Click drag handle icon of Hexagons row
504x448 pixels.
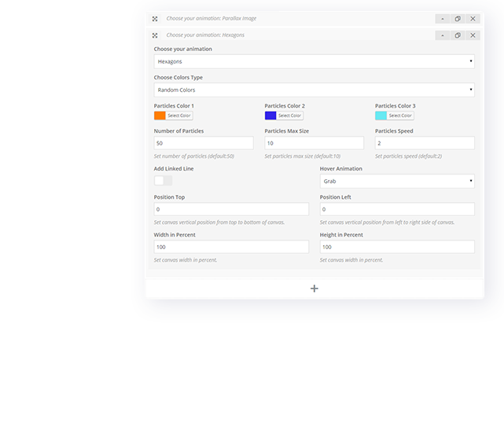(x=155, y=35)
